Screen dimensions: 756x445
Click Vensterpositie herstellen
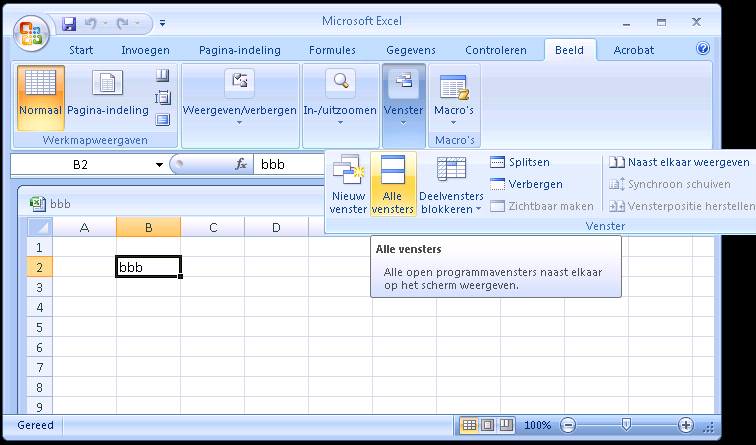click(x=681, y=206)
